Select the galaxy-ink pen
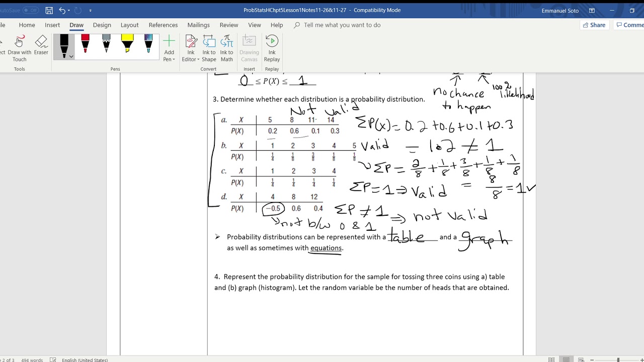This screenshot has width=644, height=362. [x=148, y=44]
